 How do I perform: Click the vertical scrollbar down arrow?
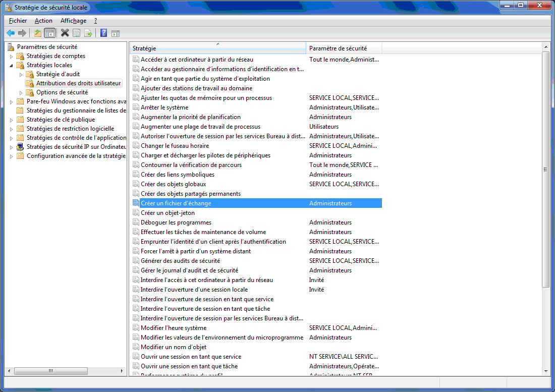coord(545,371)
